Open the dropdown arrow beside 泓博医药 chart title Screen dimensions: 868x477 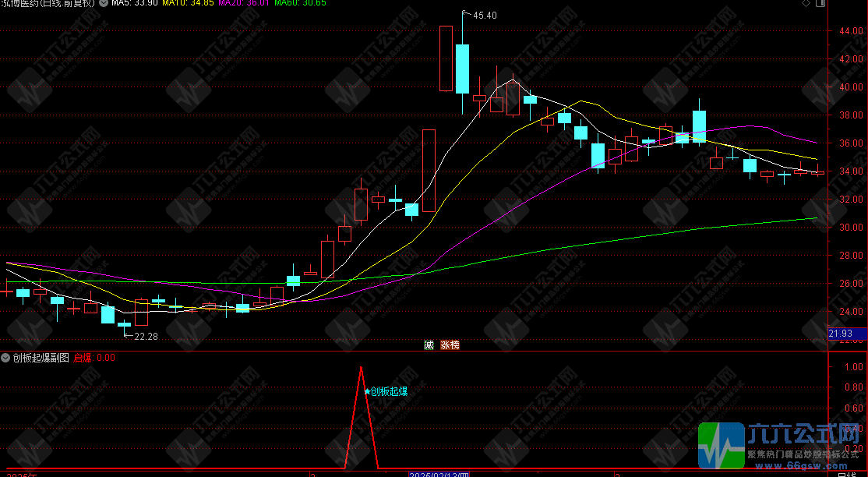104,3
